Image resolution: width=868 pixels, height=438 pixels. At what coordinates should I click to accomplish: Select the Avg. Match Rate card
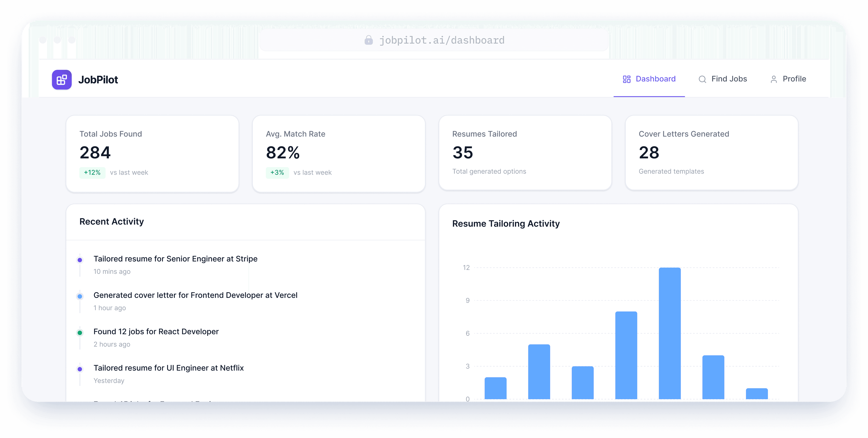339,154
